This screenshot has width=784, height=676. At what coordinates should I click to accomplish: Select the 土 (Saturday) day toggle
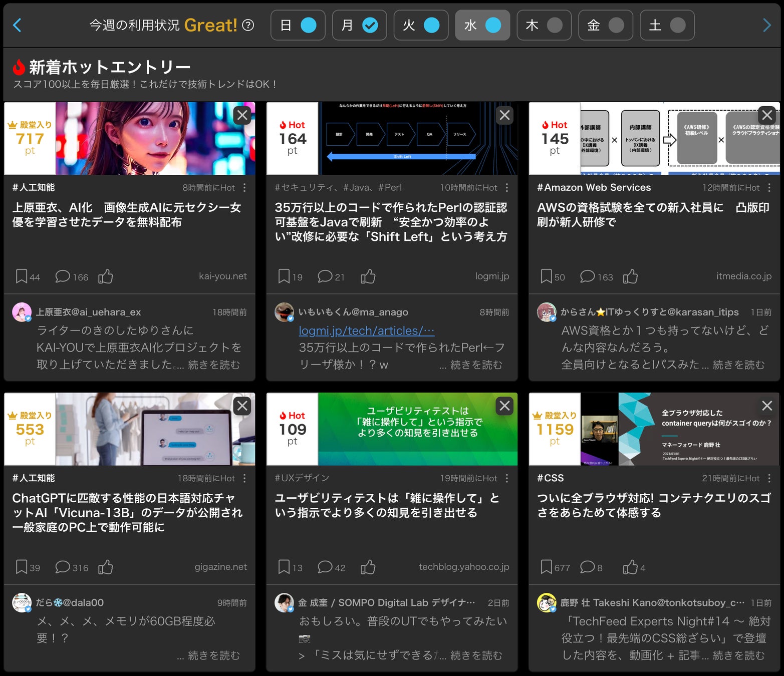[667, 25]
